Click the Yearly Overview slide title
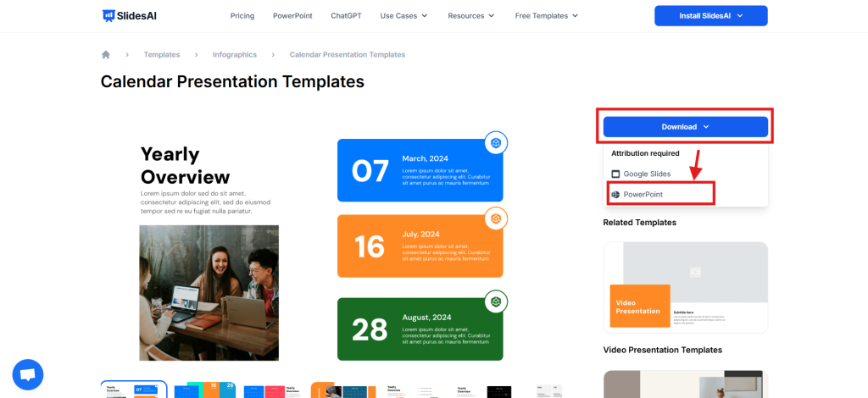868x398 pixels. [185, 165]
